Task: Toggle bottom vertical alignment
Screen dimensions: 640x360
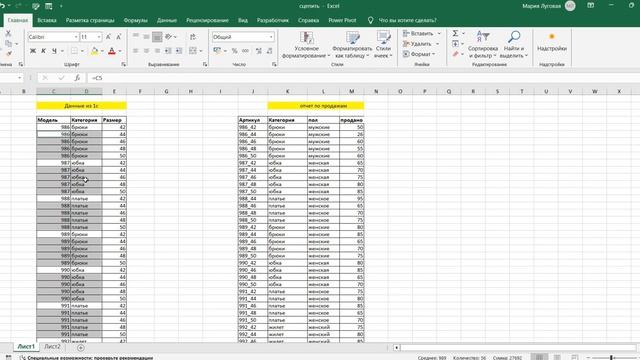Action: click(x=157, y=37)
